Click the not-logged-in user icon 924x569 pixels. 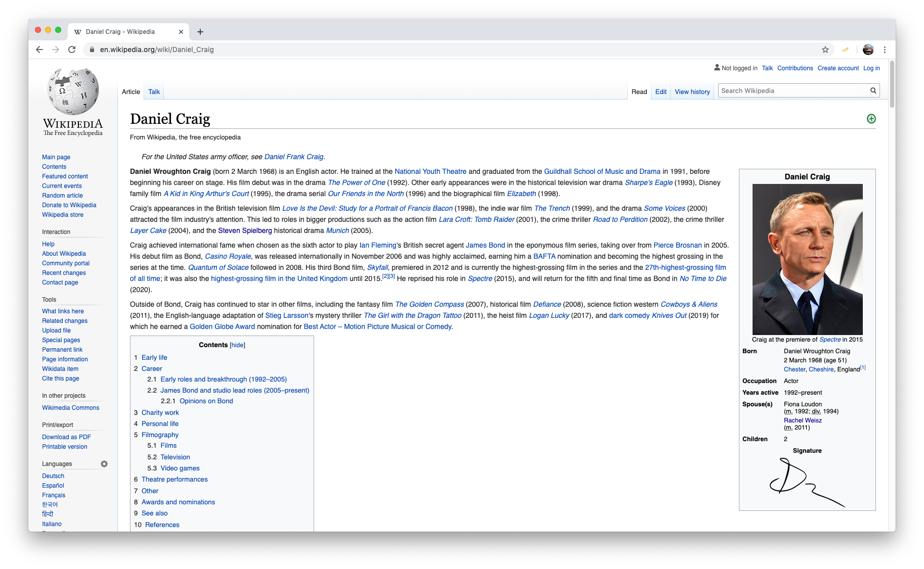tap(717, 68)
